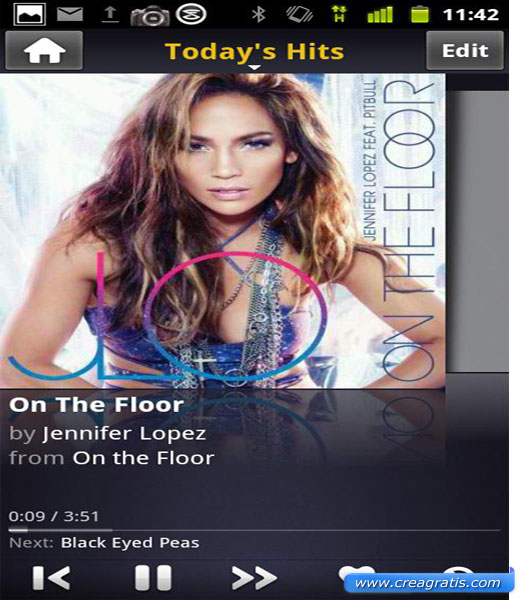Select the next album cover on right

click(x=477, y=231)
